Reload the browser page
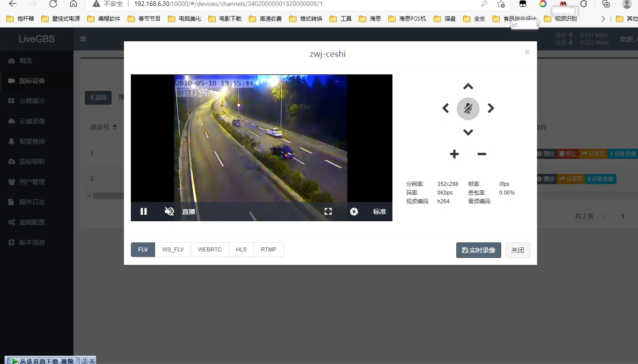This screenshot has width=638, height=364. coord(53,4)
